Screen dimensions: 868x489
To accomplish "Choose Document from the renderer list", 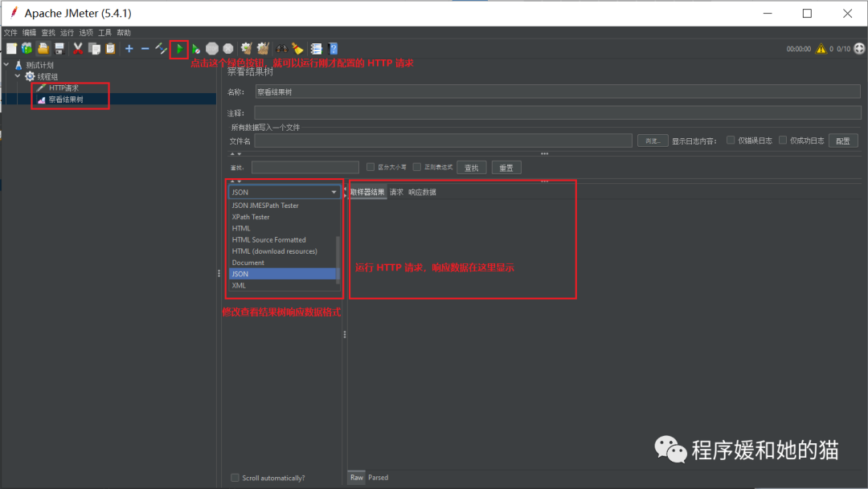I will [282, 263].
